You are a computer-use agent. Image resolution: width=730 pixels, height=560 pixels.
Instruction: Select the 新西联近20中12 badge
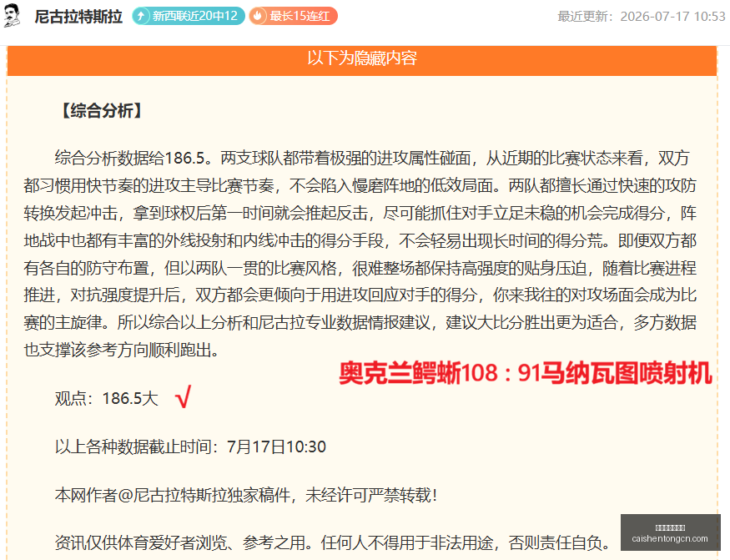coord(189,16)
